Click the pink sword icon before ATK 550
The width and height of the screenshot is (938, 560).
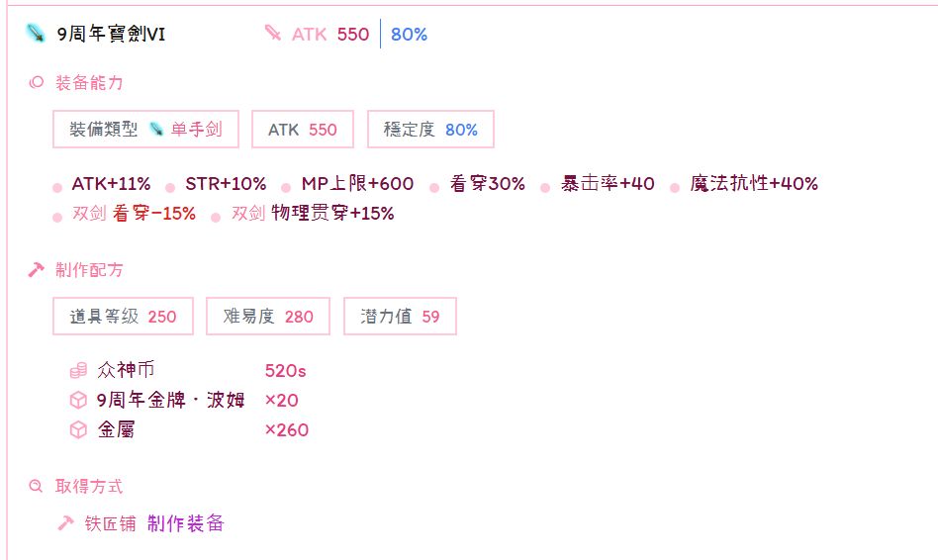273,34
